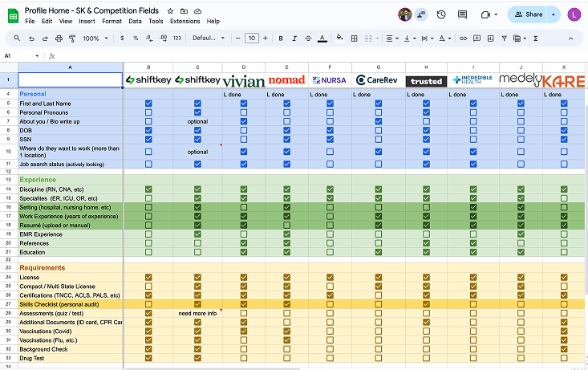The image size is (588, 370).
Task: Open the Google account avatar L
Action: (574, 14)
